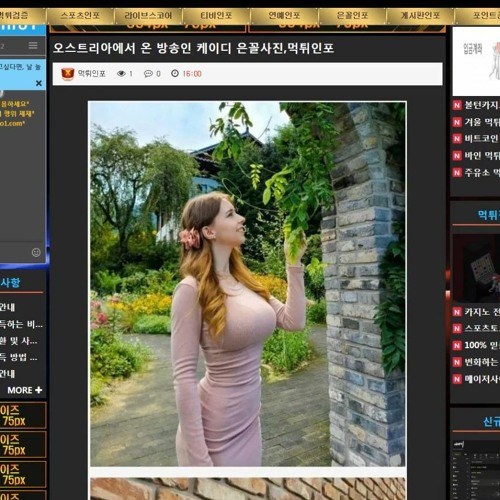500x500 pixels.
Task: Open the brick wall photo below
Action: pyautogui.click(x=247, y=489)
